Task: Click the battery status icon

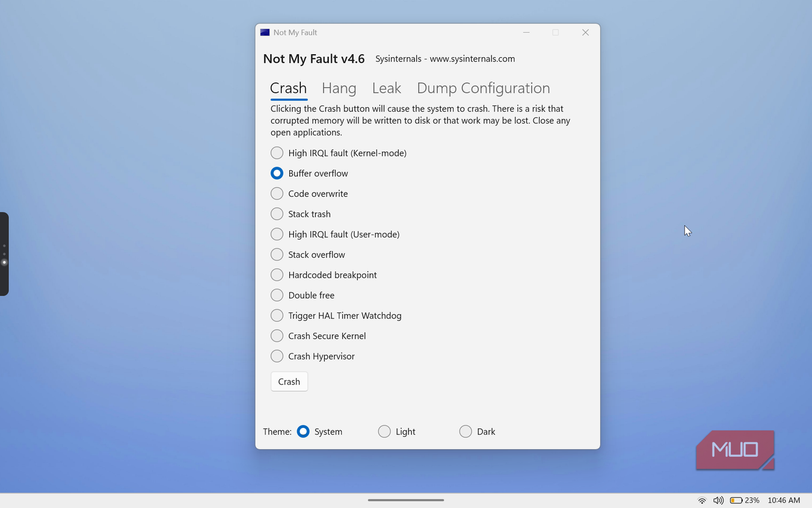Action: (736, 500)
